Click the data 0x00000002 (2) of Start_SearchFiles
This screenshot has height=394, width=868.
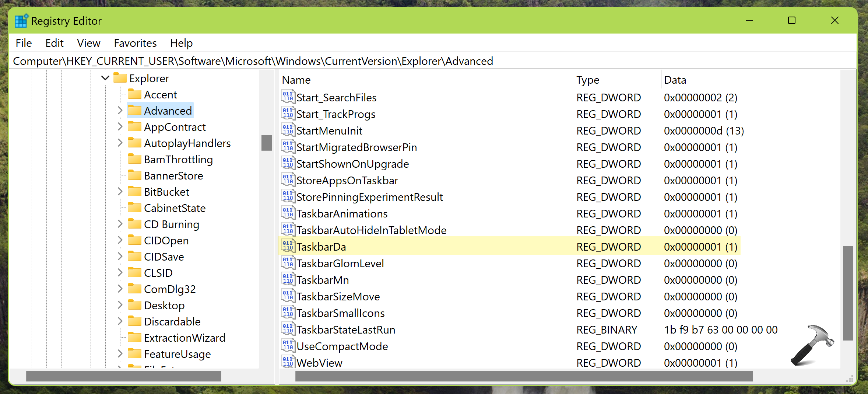tap(700, 97)
